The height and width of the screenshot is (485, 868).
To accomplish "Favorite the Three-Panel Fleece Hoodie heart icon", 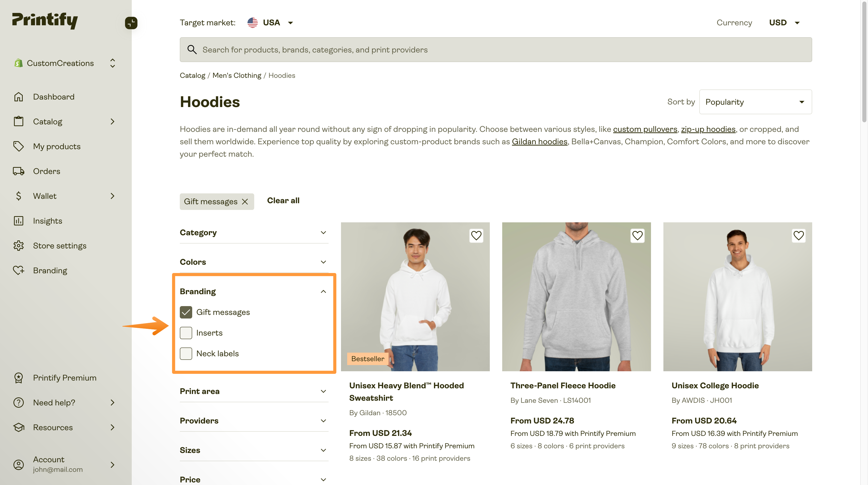I will pos(637,236).
